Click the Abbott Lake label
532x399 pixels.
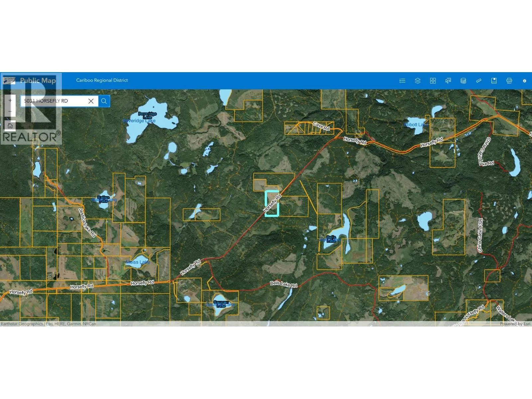coord(416,125)
